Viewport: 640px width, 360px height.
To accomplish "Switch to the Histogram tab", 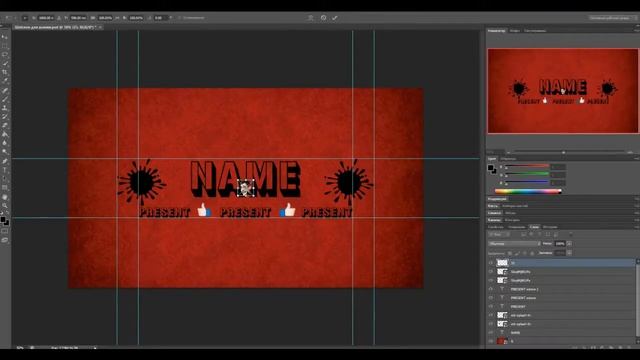I will pyautogui.click(x=535, y=31).
